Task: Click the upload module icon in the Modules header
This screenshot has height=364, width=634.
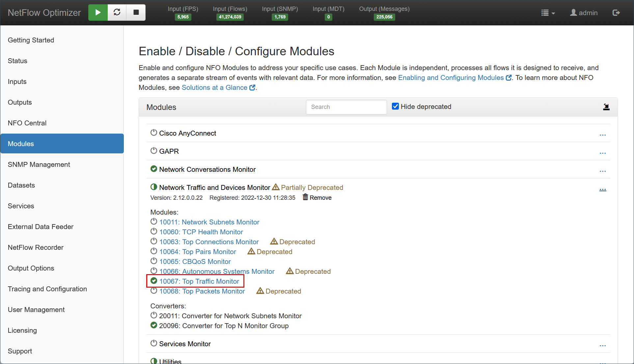Action: pyautogui.click(x=606, y=107)
